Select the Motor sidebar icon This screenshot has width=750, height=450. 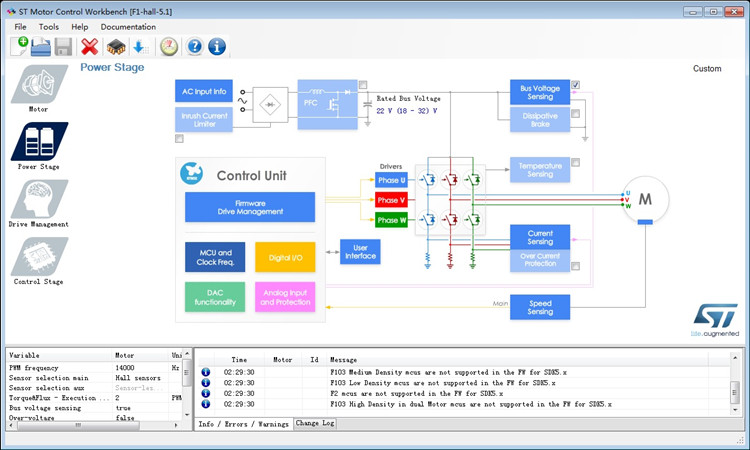tap(39, 84)
